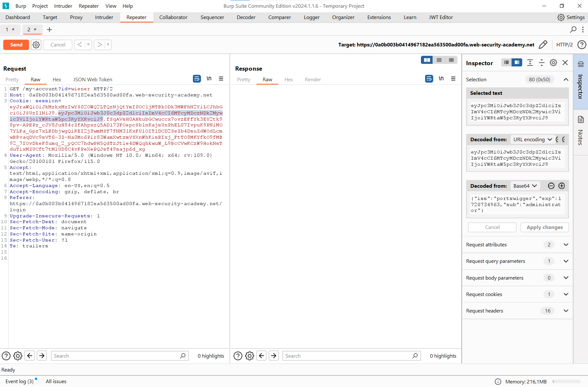The width and height of the screenshot is (588, 387).
Task: Open Repeater help question mark icon
Action: click(582, 45)
